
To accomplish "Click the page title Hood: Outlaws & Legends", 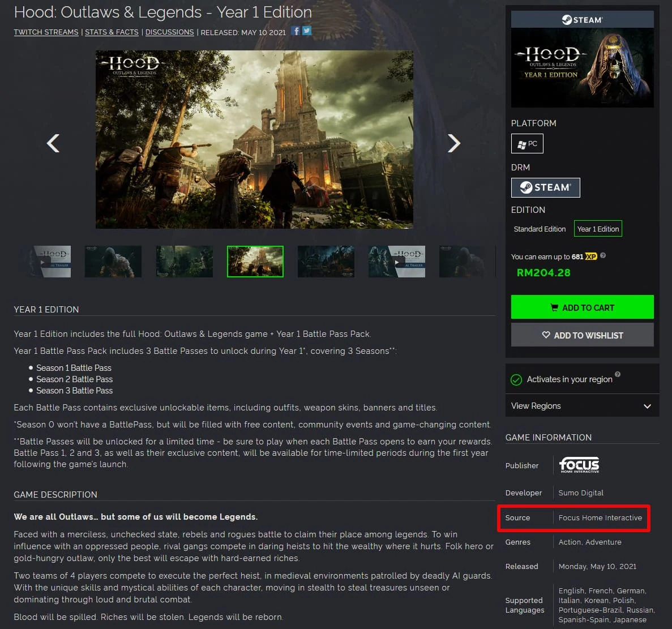I will (x=163, y=12).
